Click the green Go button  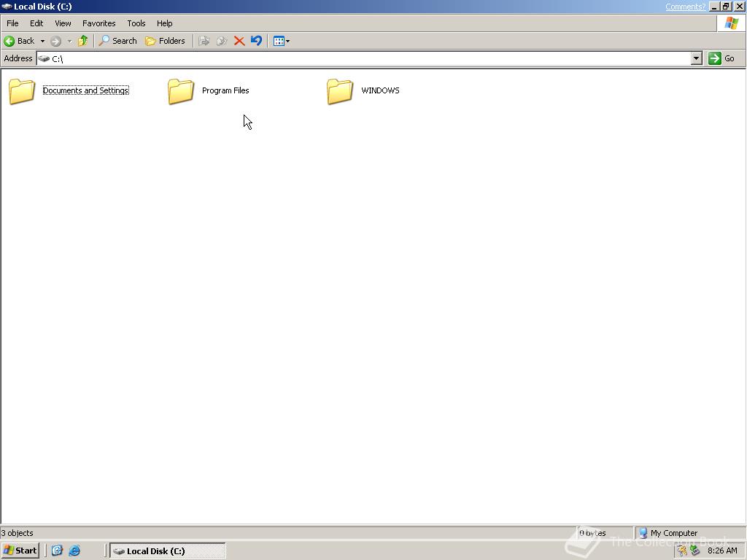721,58
